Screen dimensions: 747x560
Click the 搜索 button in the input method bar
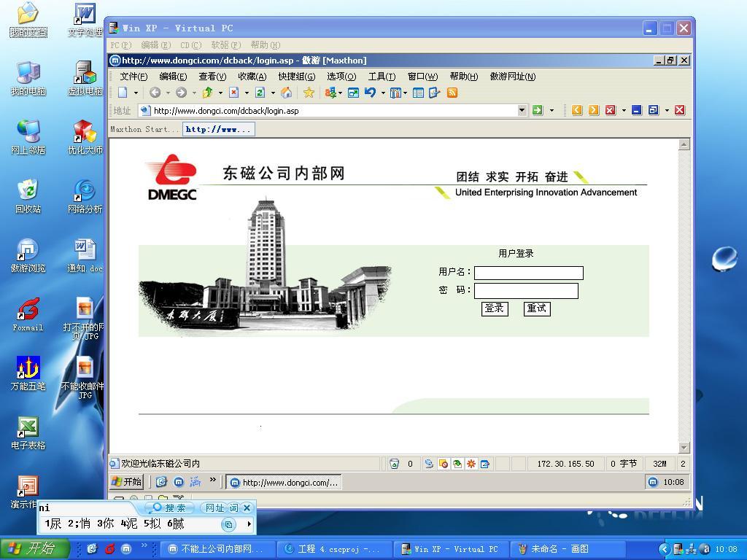click(169, 508)
